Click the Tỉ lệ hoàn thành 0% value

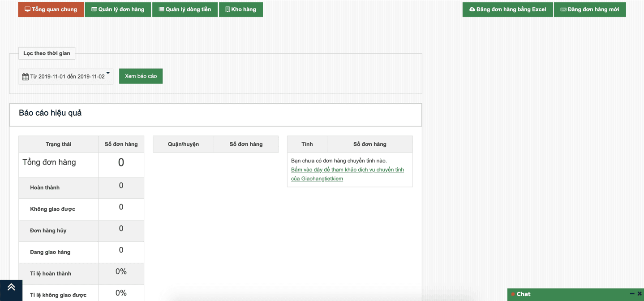click(121, 272)
